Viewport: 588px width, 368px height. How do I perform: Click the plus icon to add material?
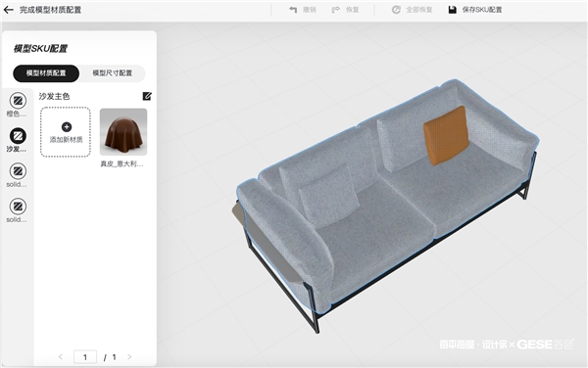pos(67,127)
